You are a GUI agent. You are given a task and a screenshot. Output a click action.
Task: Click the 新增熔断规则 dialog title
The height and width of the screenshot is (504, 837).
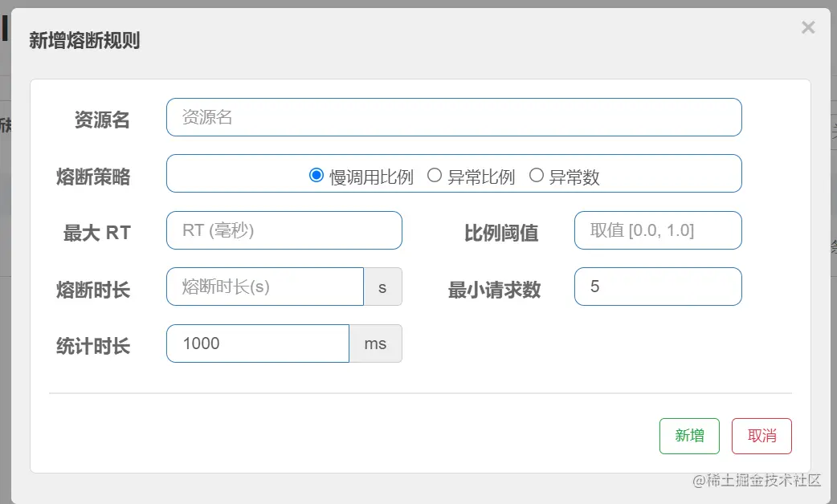click(x=84, y=40)
